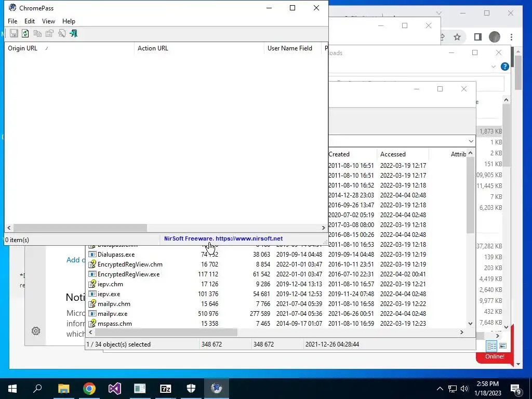Select EncryptedRegView.chm in the file list

tap(130, 264)
